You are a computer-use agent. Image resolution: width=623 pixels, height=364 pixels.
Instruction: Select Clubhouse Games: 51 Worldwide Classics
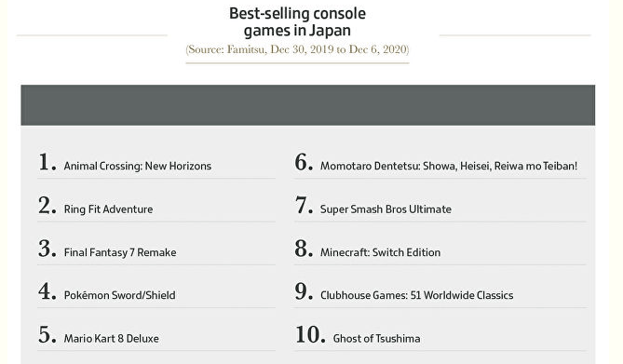(417, 295)
